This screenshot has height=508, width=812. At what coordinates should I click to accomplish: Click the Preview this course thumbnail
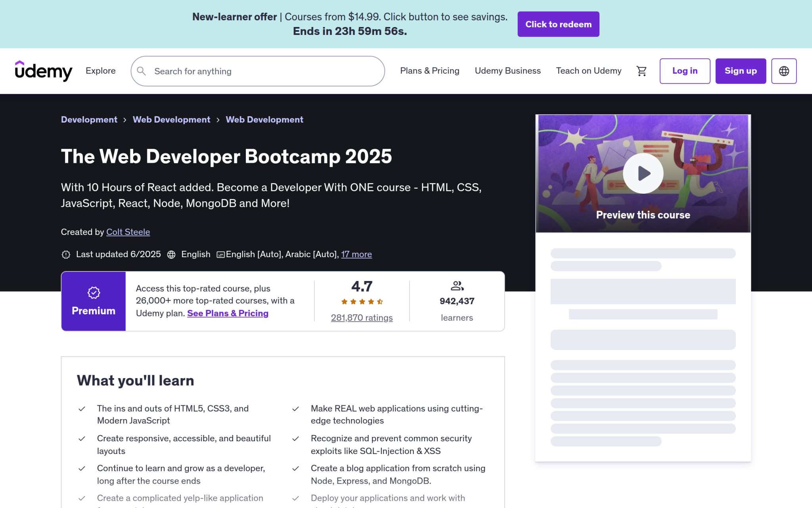[643, 173]
